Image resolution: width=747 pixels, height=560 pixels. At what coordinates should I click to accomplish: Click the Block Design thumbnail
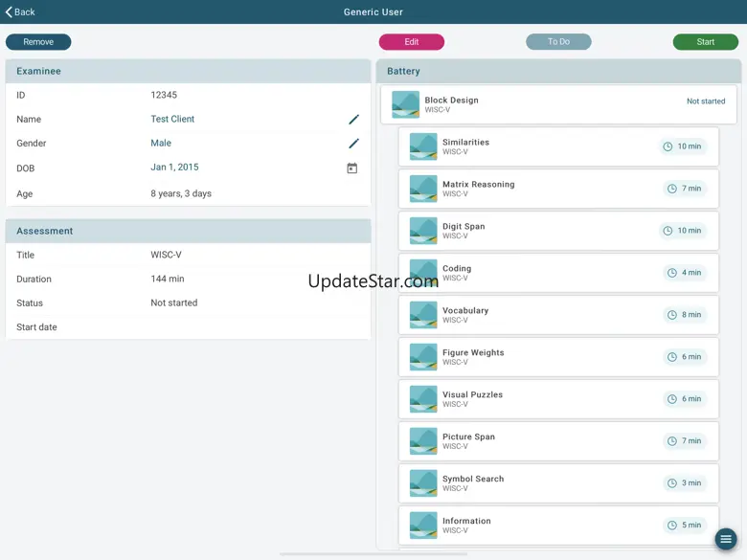coord(405,104)
